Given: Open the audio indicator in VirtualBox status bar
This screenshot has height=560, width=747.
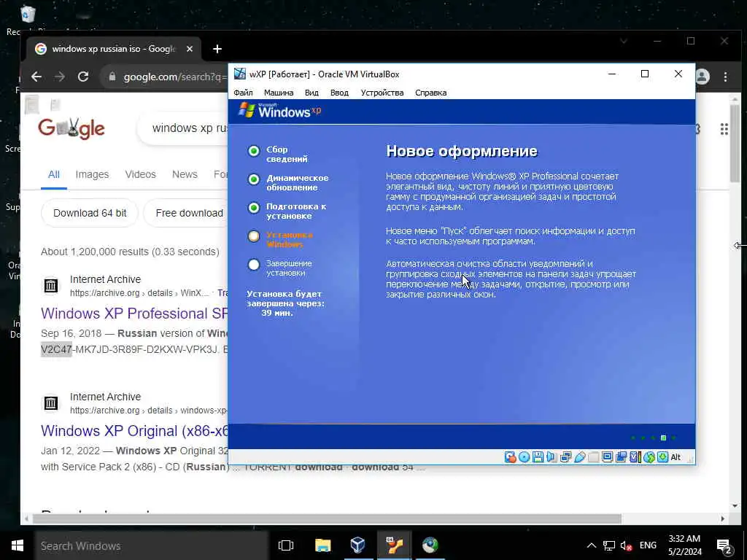Looking at the screenshot, I should pyautogui.click(x=551, y=458).
